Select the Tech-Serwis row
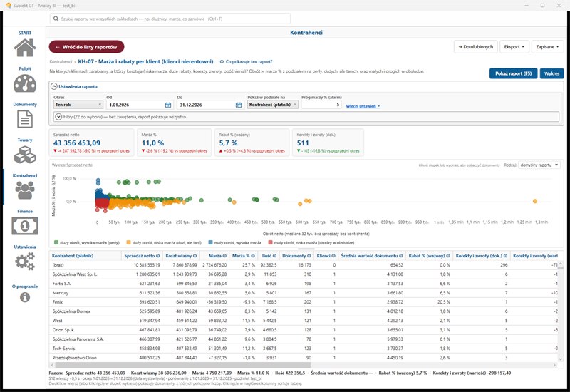This screenshot has width=570, height=392. [304, 349]
